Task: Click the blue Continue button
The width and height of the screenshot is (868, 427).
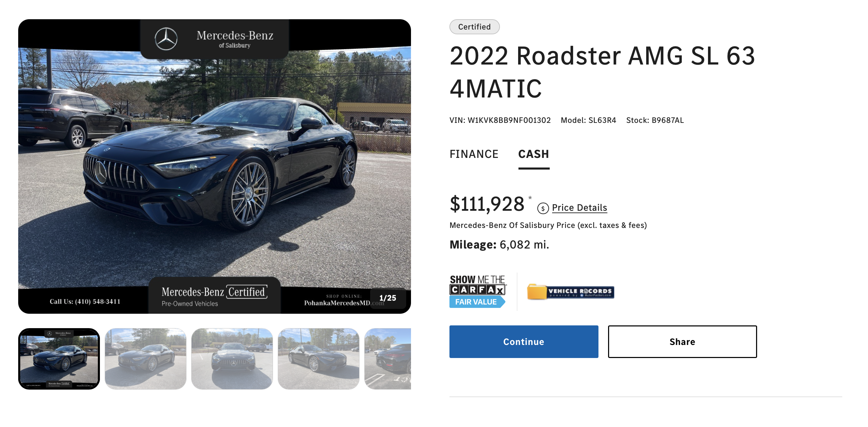Action: [524, 342]
